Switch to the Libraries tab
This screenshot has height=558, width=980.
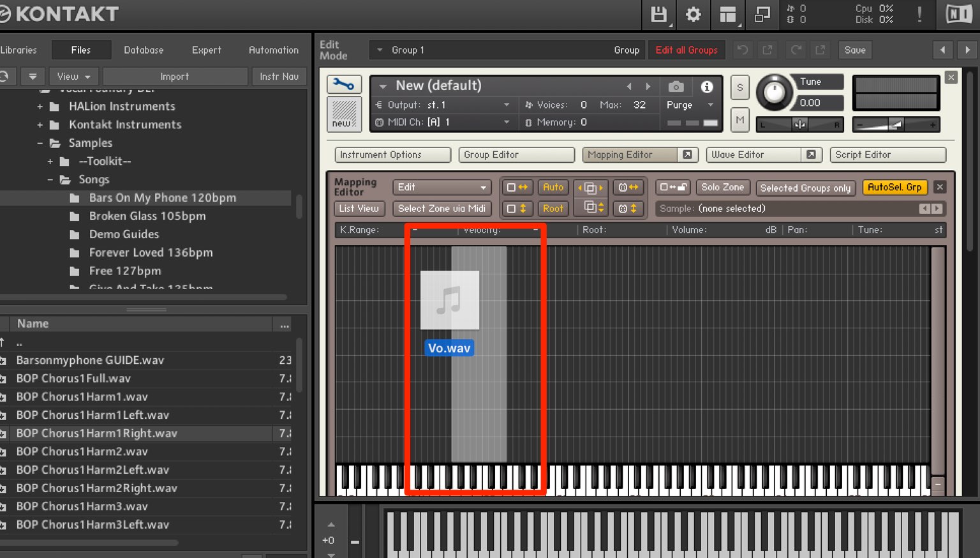click(x=19, y=50)
